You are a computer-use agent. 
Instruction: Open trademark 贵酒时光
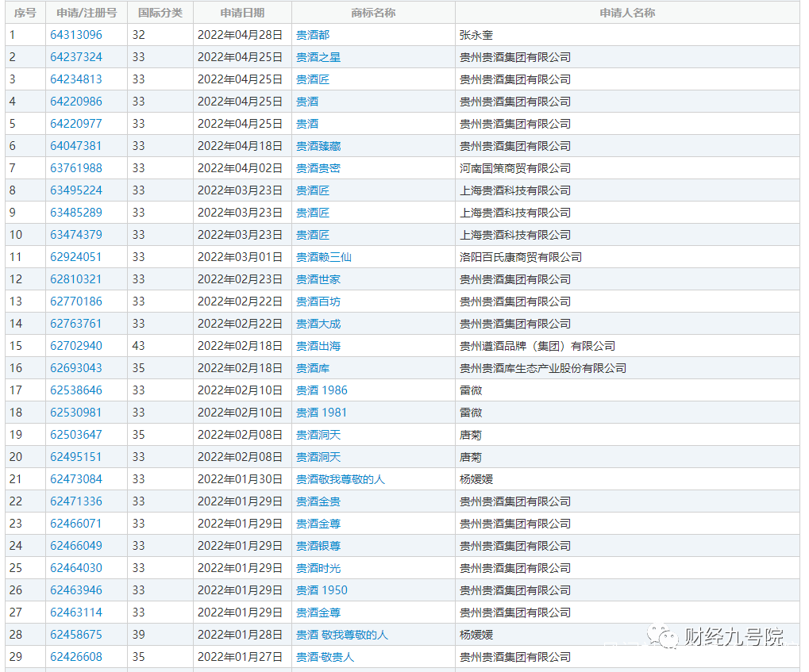pyautogui.click(x=318, y=568)
